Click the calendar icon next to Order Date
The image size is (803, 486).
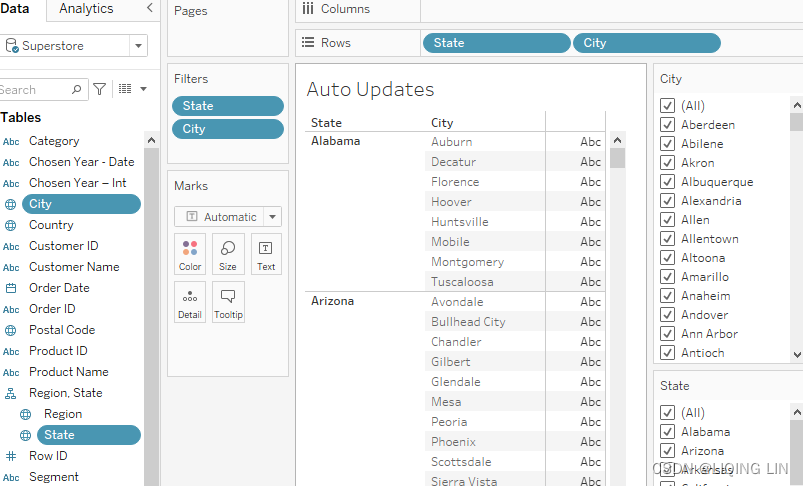(11, 288)
